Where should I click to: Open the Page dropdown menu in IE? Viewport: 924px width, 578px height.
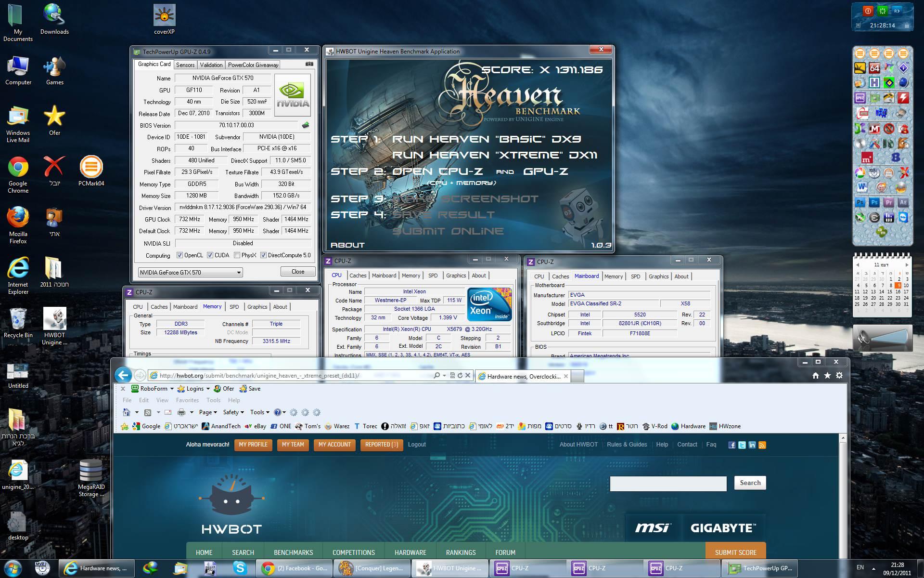pyautogui.click(x=208, y=412)
